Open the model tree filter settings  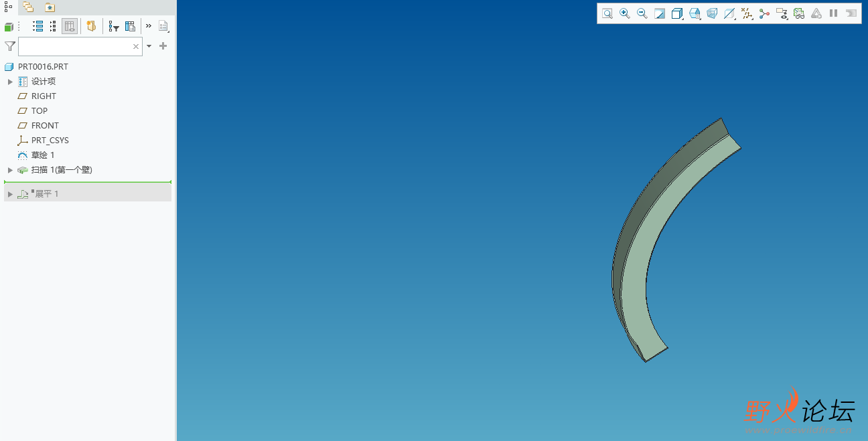(x=114, y=27)
